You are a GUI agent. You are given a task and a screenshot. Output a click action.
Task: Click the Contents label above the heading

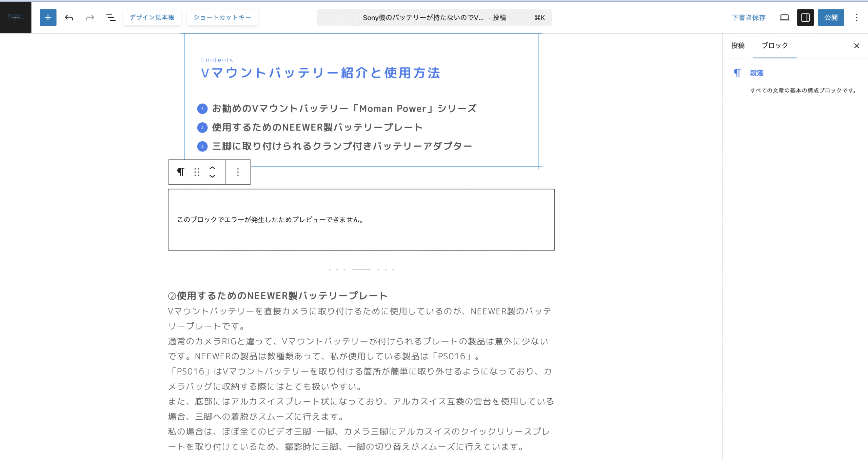(x=217, y=60)
